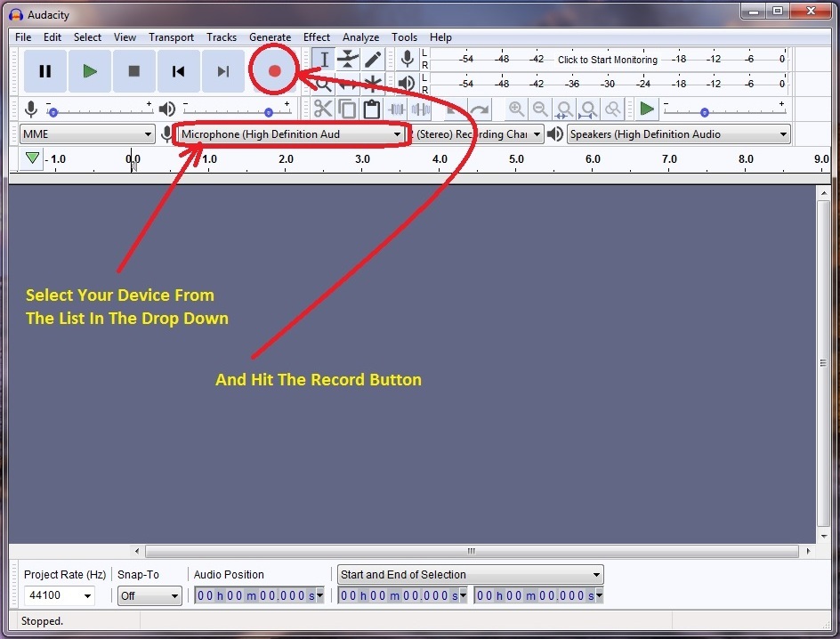This screenshot has height=639, width=840.
Task: Open the View menu
Action: (125, 37)
